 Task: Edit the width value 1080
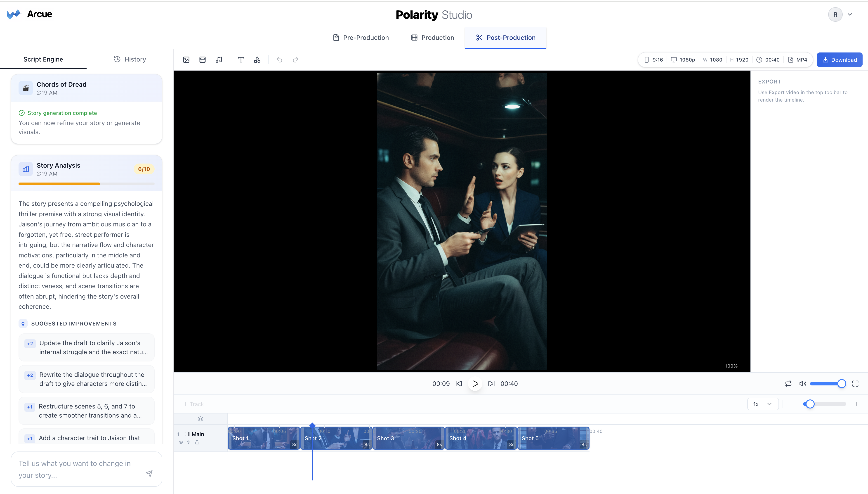click(x=712, y=60)
